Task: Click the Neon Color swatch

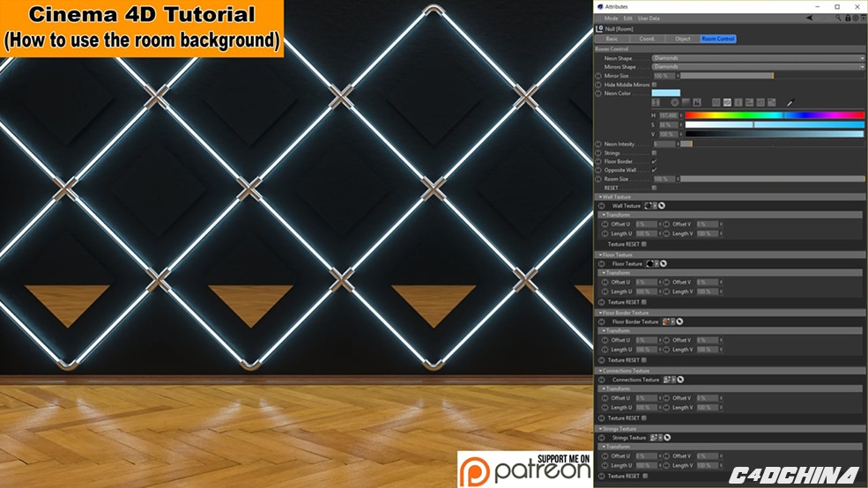Action: (x=666, y=93)
